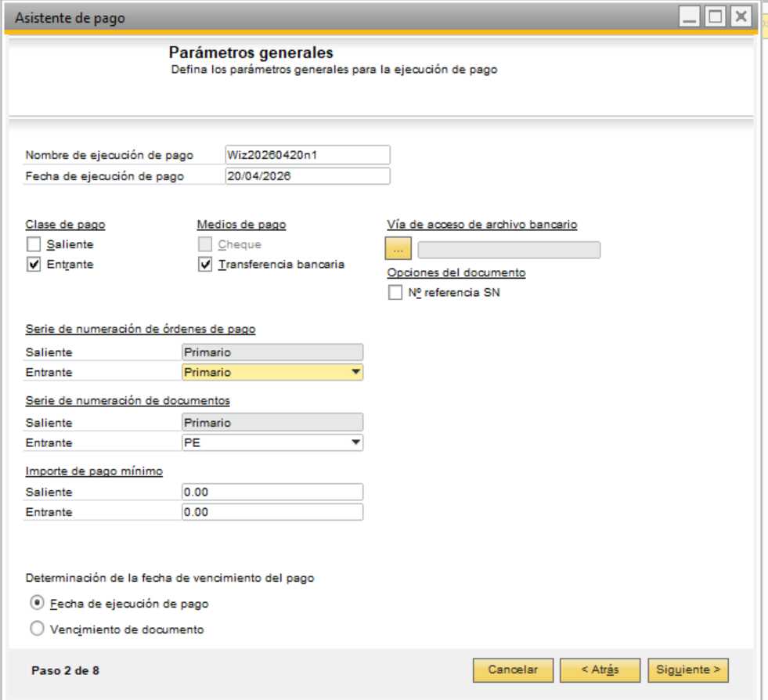
Task: Click the Fecha de ejecución de pago field
Action: coord(306,176)
